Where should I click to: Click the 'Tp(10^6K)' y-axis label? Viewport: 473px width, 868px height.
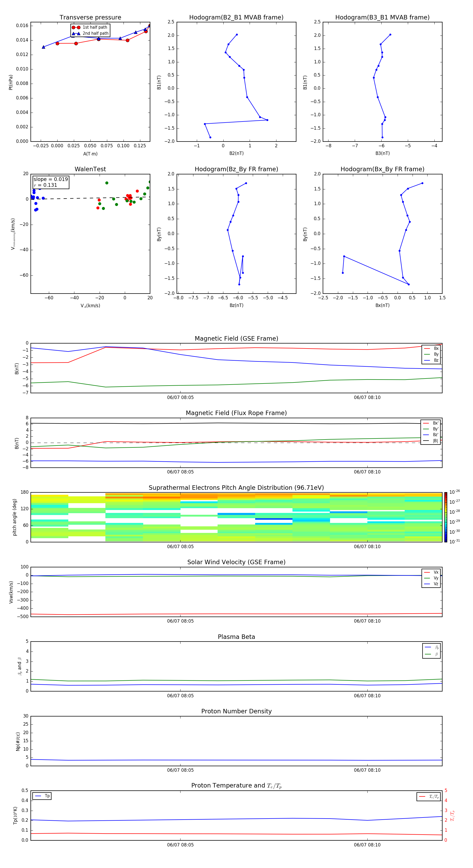15,815
